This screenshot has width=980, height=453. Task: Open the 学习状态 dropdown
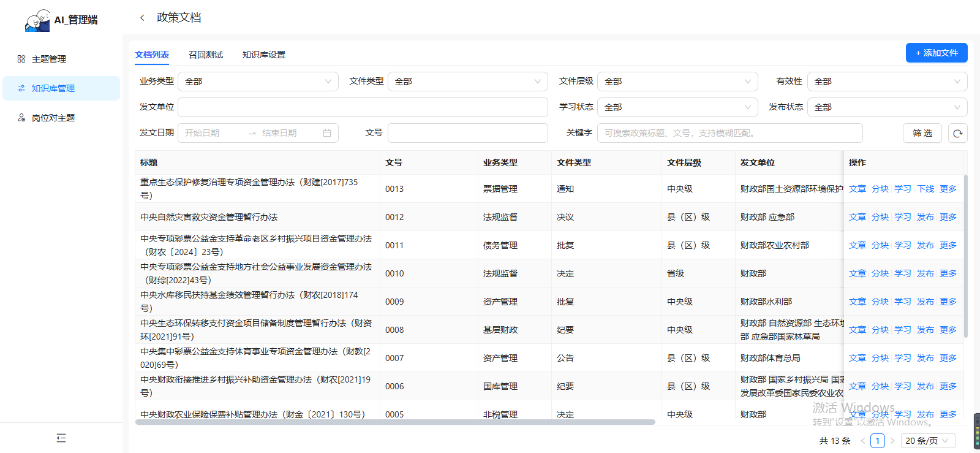point(677,107)
